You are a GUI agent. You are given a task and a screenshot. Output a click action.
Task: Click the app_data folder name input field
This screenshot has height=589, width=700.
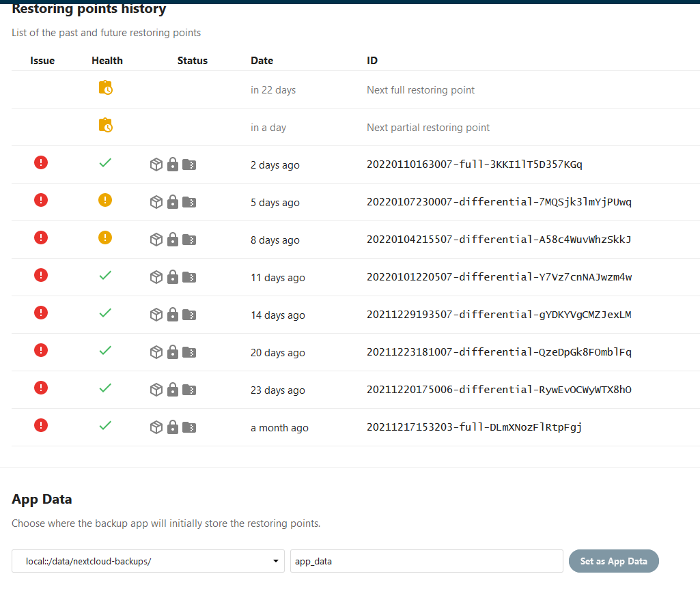[x=426, y=561]
